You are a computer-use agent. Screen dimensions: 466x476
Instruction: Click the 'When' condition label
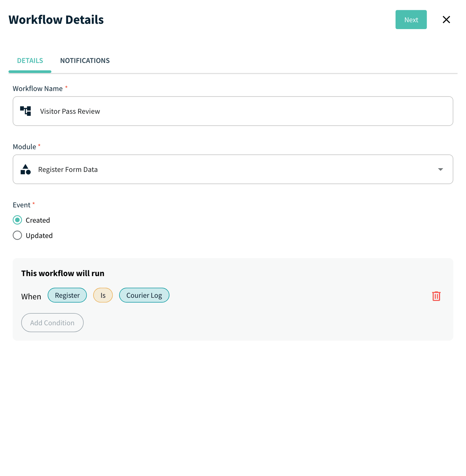(x=31, y=296)
